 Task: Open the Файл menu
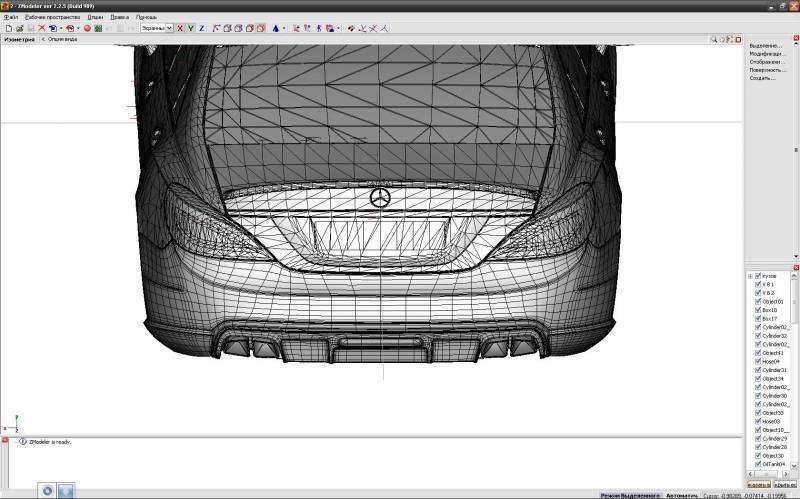tap(11, 17)
